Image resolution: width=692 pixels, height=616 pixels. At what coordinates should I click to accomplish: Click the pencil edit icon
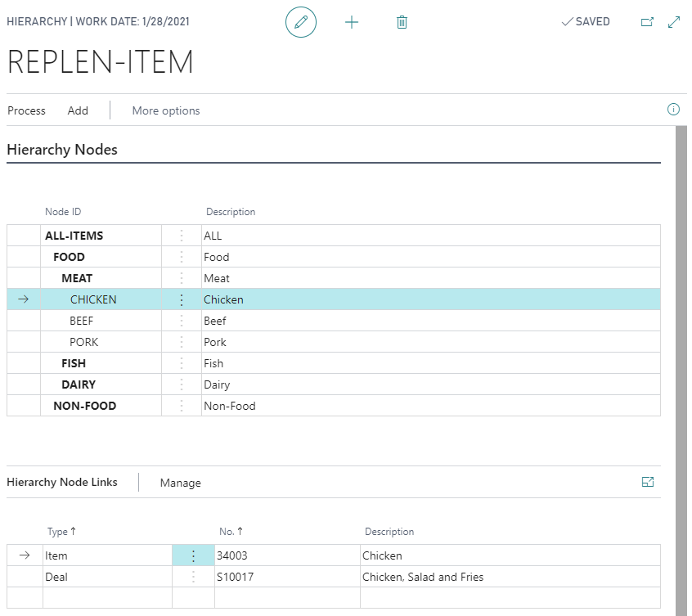tap(300, 22)
